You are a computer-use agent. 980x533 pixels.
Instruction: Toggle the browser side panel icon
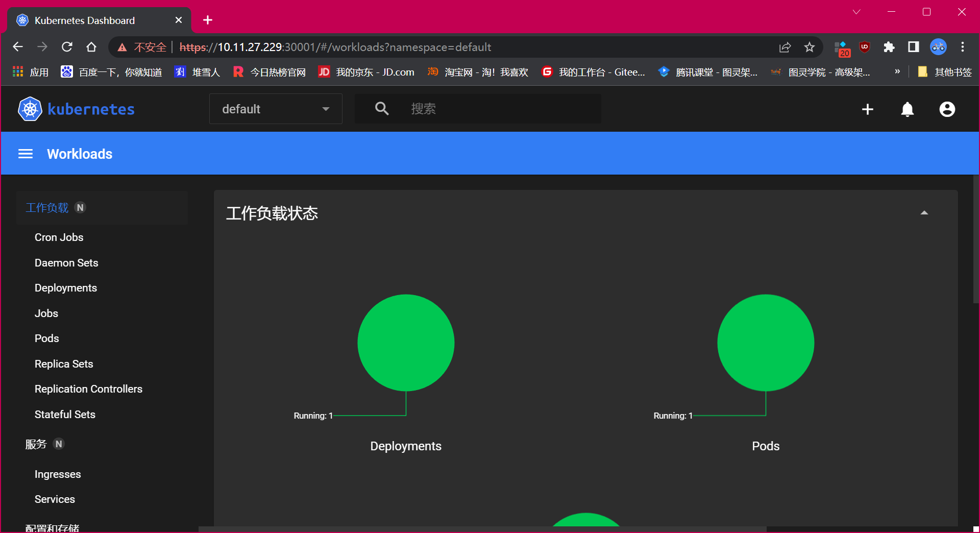pos(914,47)
